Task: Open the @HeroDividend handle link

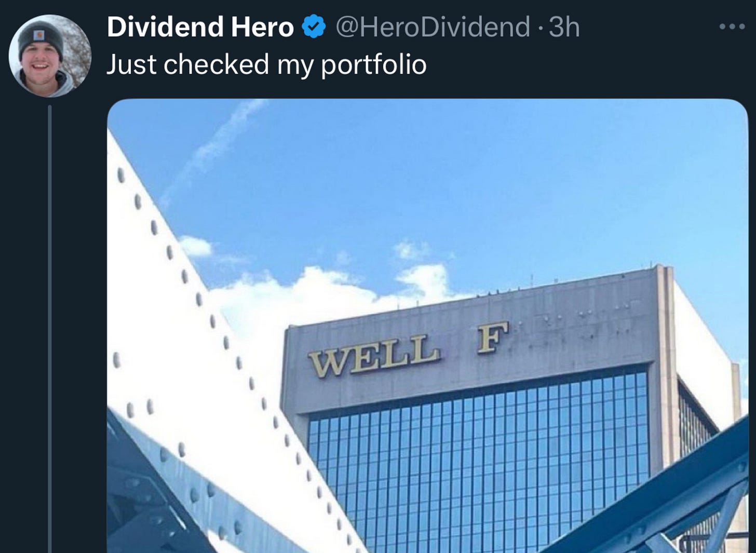Action: coord(433,26)
